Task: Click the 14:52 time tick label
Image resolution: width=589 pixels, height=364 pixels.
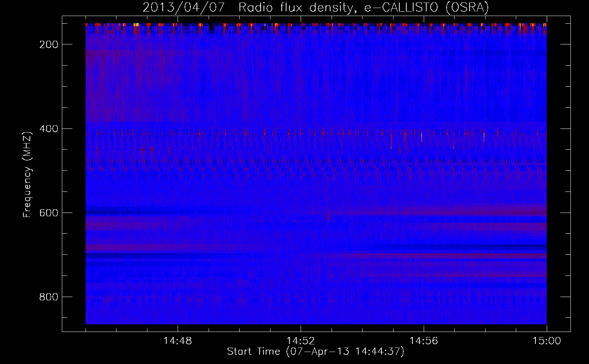Action: 301,341
